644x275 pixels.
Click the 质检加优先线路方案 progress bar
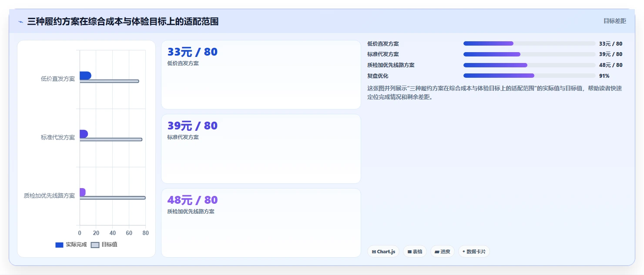529,65
